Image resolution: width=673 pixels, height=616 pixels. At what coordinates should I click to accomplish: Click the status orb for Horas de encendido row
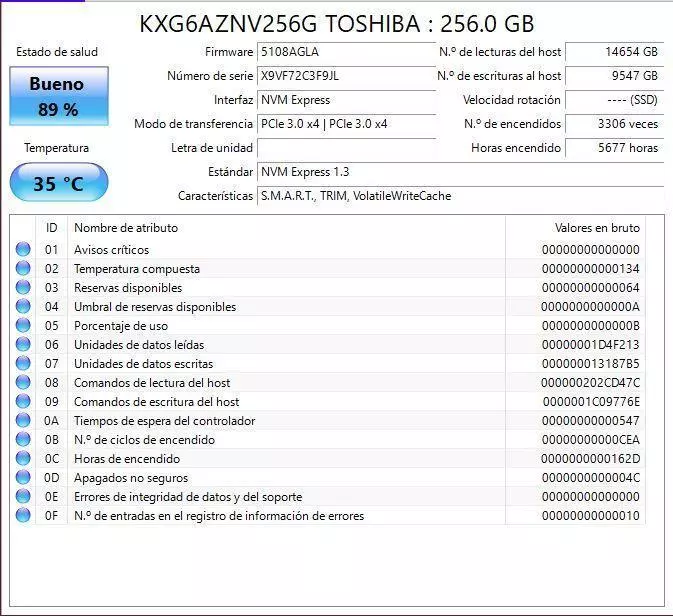point(23,458)
